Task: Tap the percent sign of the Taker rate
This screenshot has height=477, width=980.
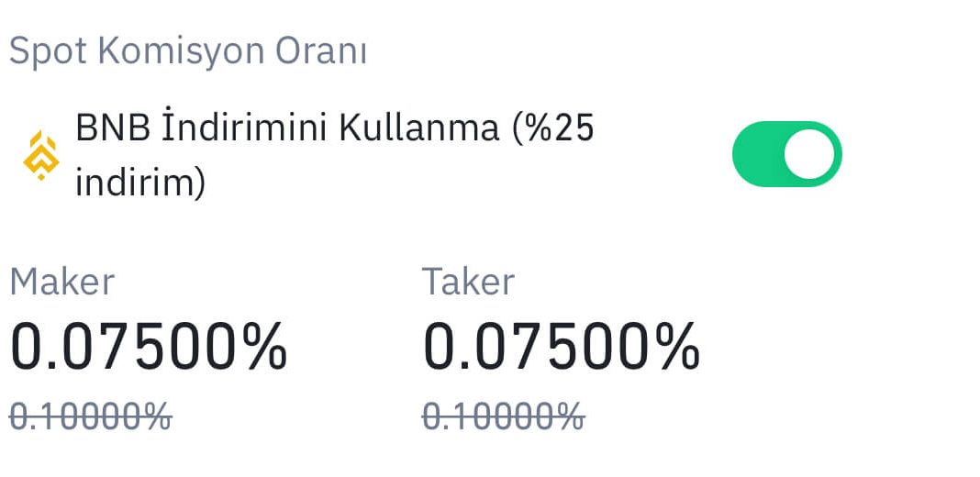Action: tap(677, 347)
